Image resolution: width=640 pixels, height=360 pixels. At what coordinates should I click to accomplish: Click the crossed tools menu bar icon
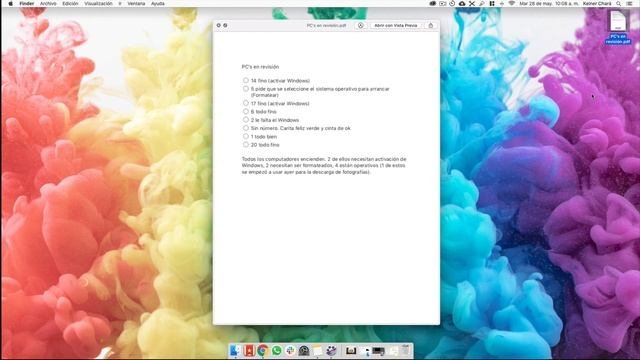[472, 4]
